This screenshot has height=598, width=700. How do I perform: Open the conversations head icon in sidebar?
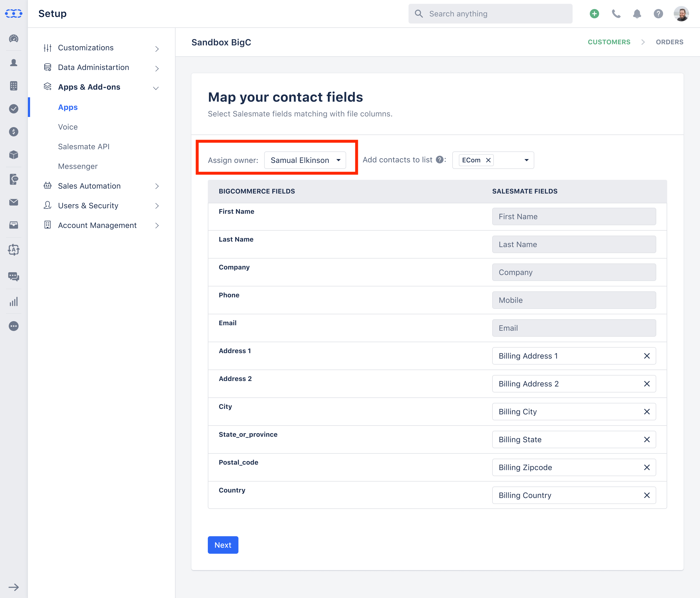point(13,179)
